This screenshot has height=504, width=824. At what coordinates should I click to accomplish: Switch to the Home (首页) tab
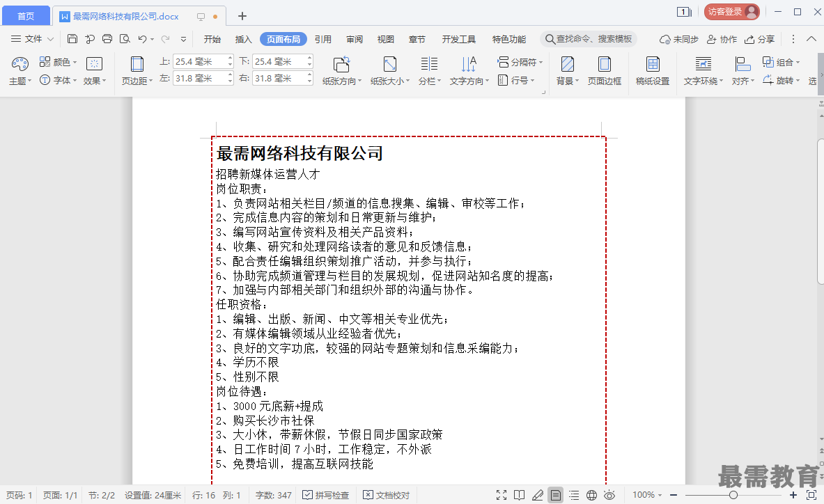click(x=26, y=16)
